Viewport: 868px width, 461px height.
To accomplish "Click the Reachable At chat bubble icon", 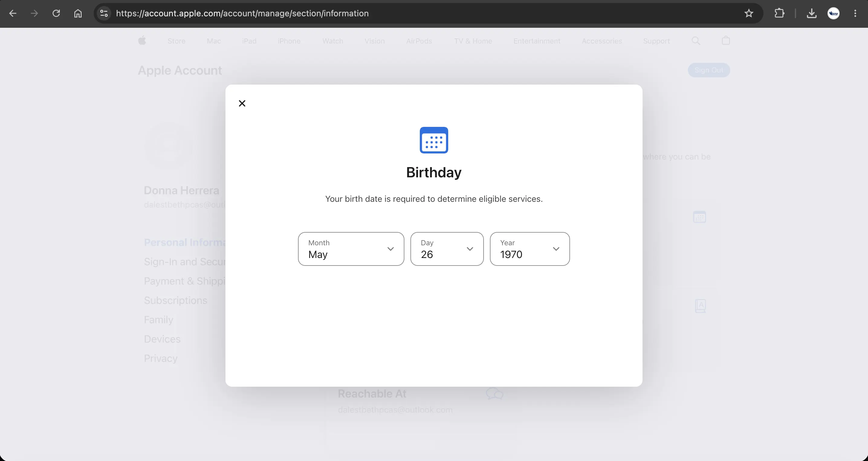I will coord(495,393).
